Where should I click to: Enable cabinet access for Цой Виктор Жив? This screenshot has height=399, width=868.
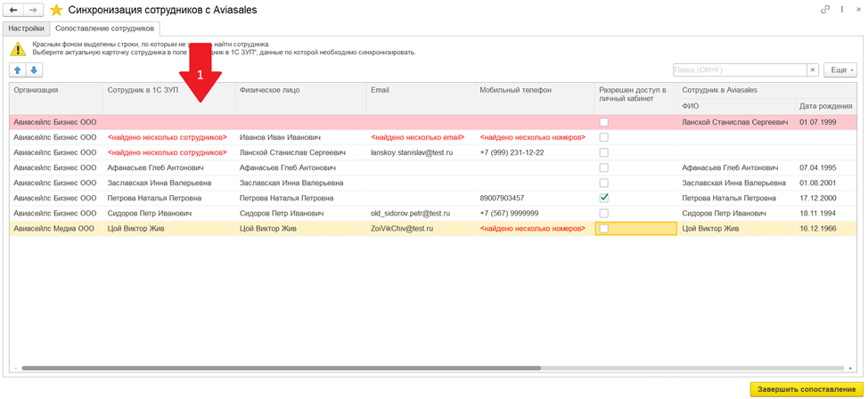tap(604, 229)
